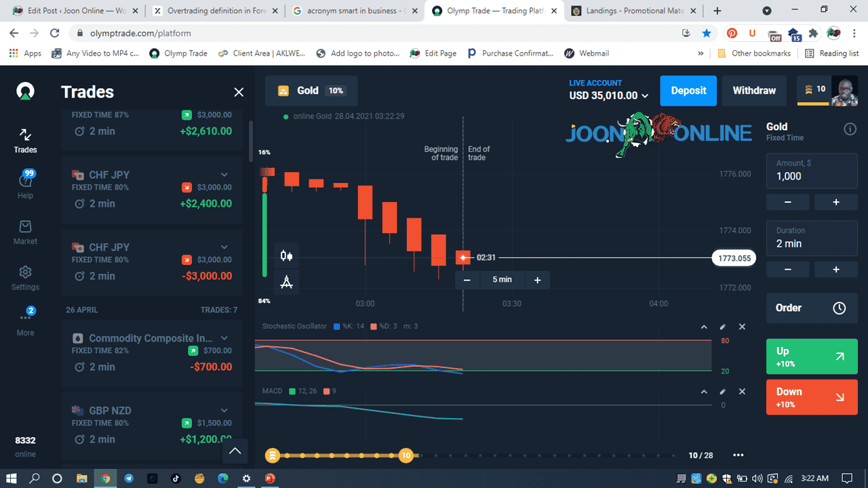Open the Windows notification center
The width and height of the screenshot is (868, 488).
point(846,478)
